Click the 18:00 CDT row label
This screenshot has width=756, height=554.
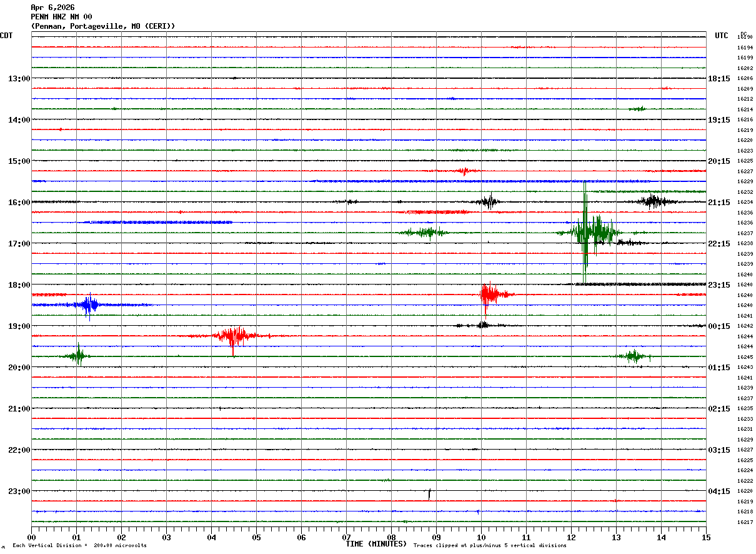tap(19, 285)
